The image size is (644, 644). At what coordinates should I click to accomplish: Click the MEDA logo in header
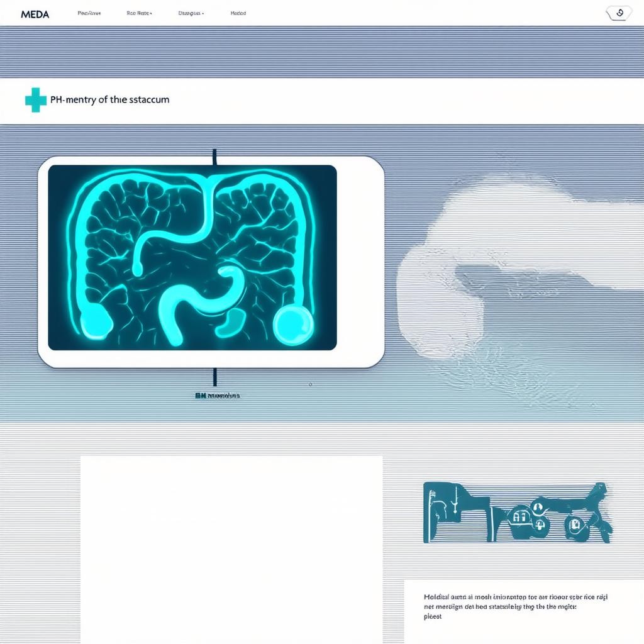(x=35, y=14)
